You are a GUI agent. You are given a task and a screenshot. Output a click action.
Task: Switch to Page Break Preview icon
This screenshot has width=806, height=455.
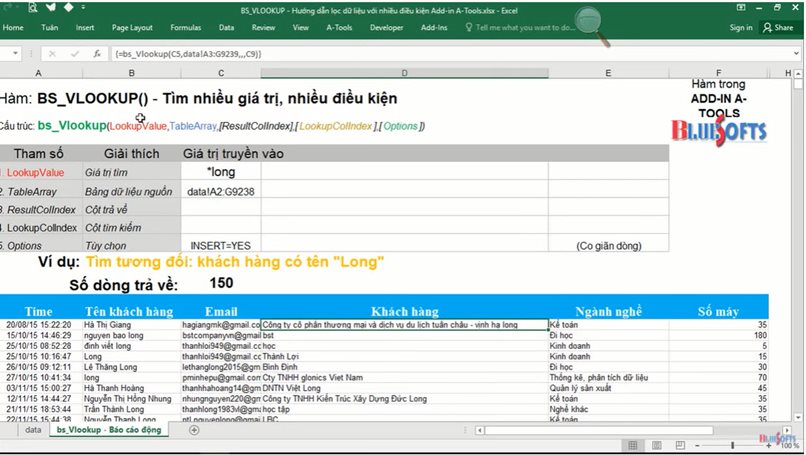[680, 445]
